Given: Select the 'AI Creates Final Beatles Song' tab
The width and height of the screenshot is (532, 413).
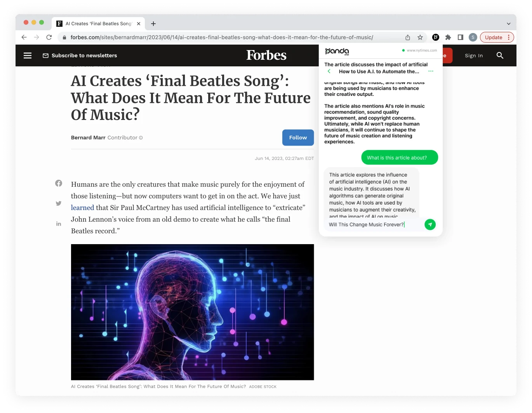Looking at the screenshot, I should [98, 24].
